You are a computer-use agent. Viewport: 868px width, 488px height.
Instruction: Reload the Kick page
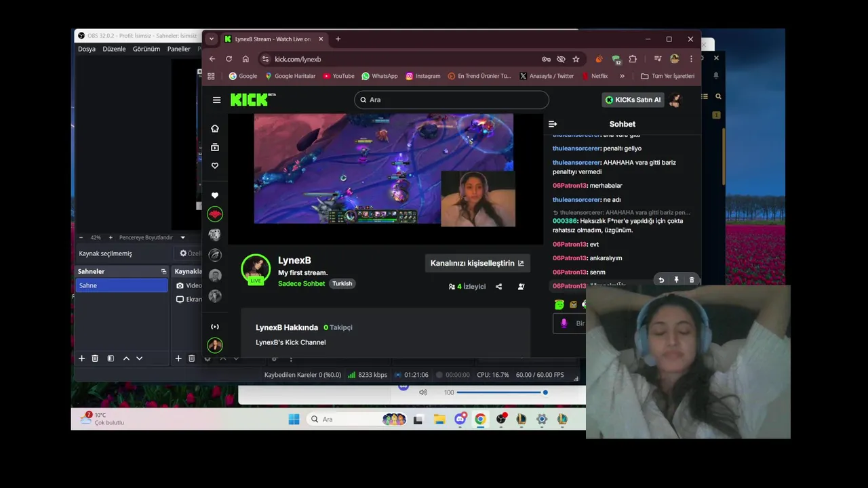229,59
